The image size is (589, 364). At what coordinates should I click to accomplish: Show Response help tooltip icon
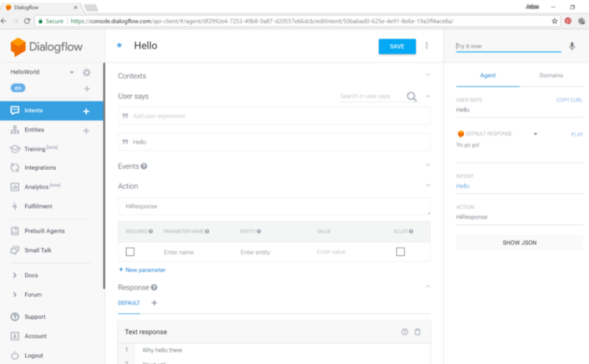tap(154, 288)
